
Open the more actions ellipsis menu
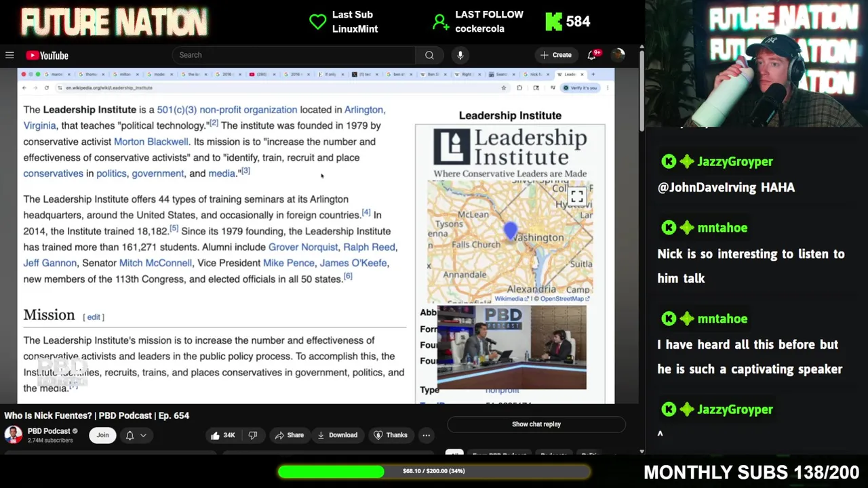426,435
